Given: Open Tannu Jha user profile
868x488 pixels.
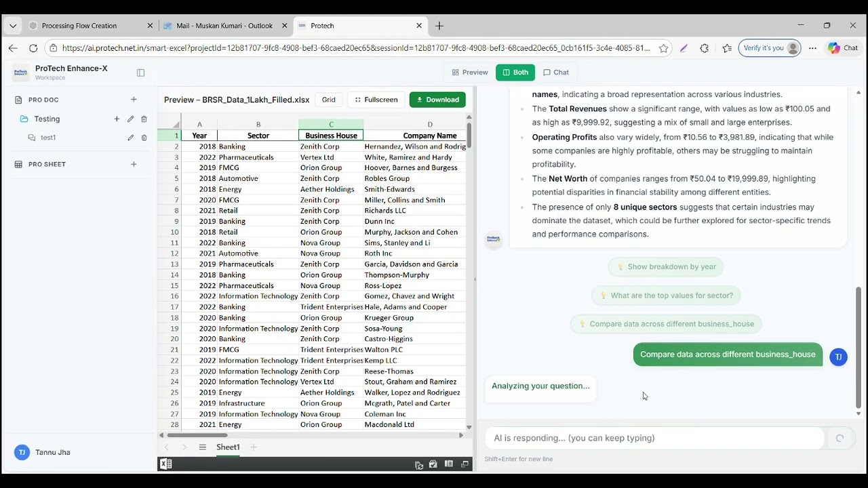Looking at the screenshot, I should (x=43, y=453).
